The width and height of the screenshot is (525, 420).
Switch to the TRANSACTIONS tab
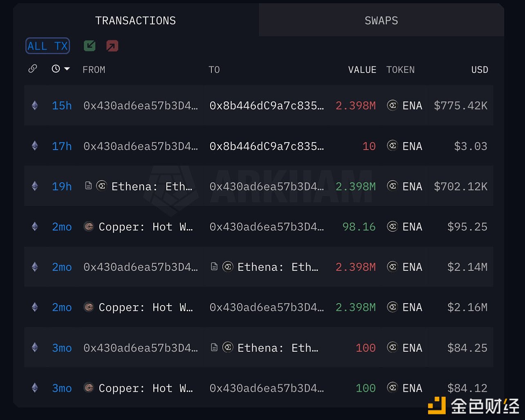(x=135, y=20)
